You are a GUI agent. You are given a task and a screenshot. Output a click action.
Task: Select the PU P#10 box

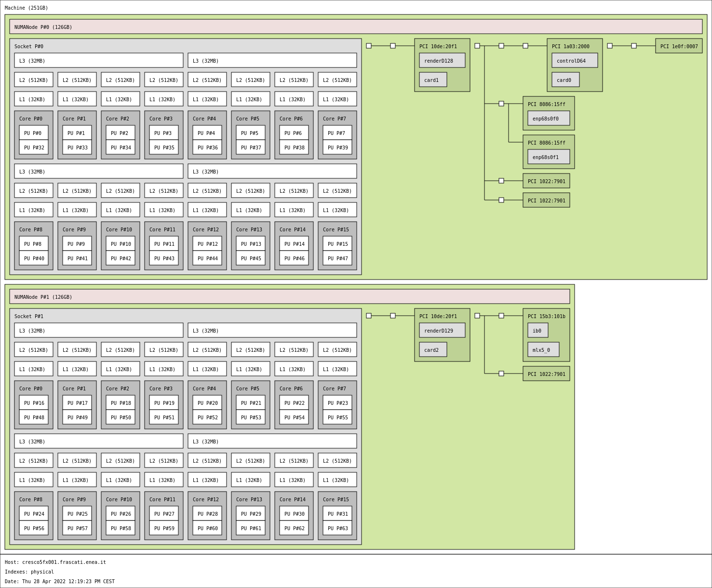point(121,243)
